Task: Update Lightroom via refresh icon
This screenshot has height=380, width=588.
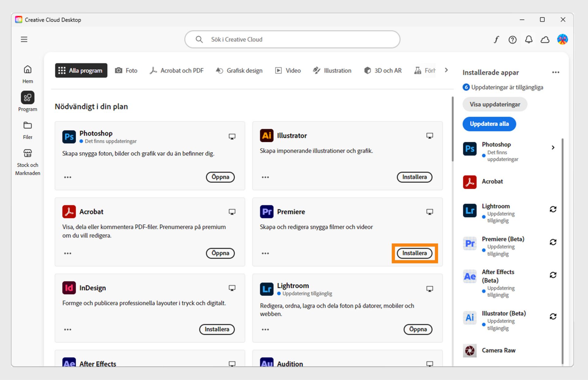Action: tap(553, 209)
